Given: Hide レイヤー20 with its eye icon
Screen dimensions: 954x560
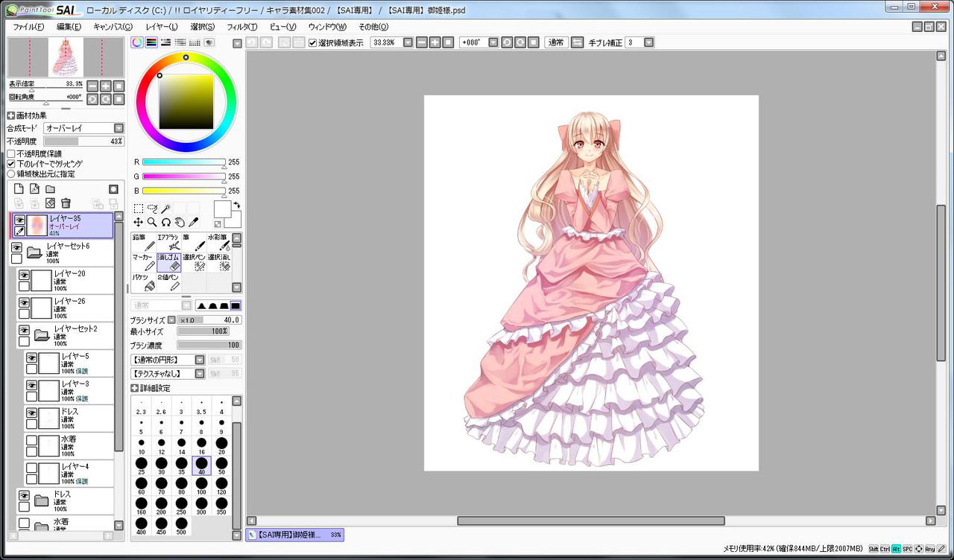Looking at the screenshot, I should tap(24, 274).
